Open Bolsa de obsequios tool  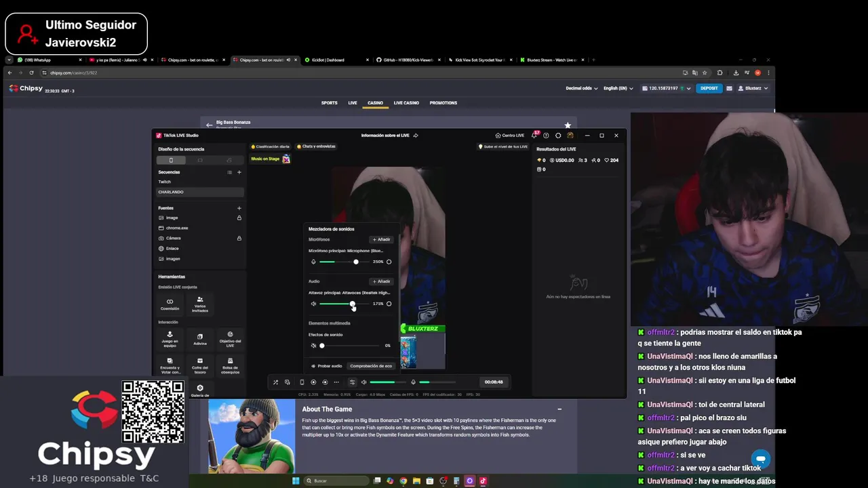pos(230,366)
